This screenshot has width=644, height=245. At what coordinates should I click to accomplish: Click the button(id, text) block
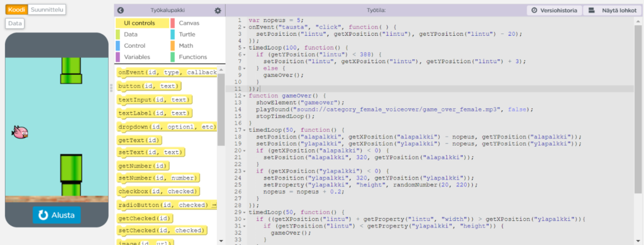coord(148,86)
